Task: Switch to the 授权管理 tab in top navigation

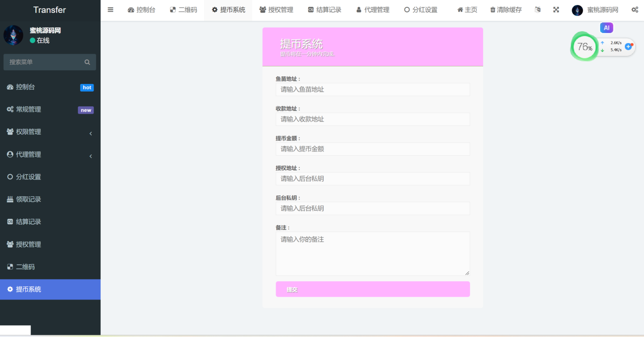Action: [x=277, y=10]
